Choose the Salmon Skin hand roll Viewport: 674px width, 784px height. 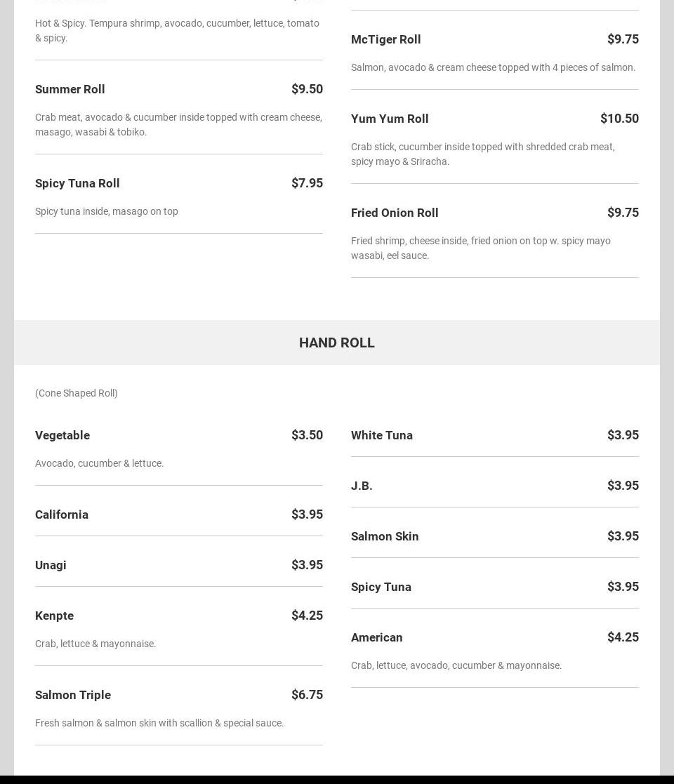[x=385, y=536]
